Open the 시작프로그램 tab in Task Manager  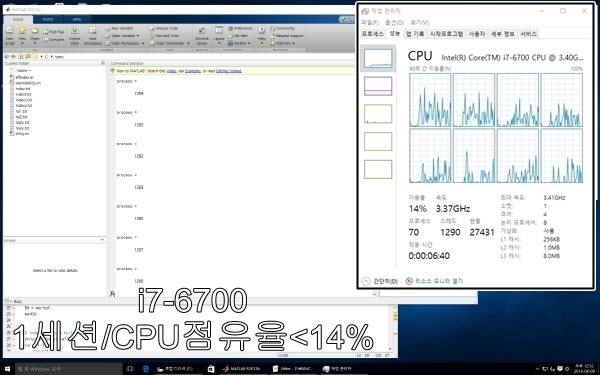click(446, 34)
